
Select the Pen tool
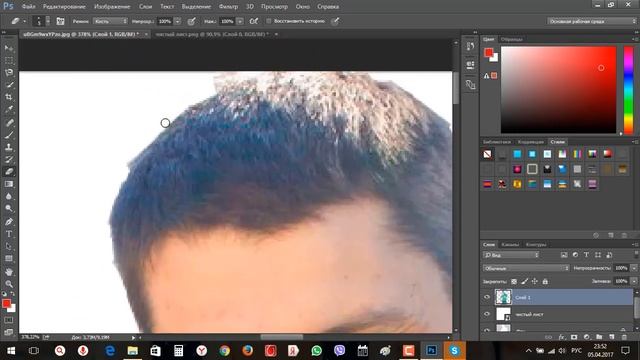pyautogui.click(x=9, y=222)
